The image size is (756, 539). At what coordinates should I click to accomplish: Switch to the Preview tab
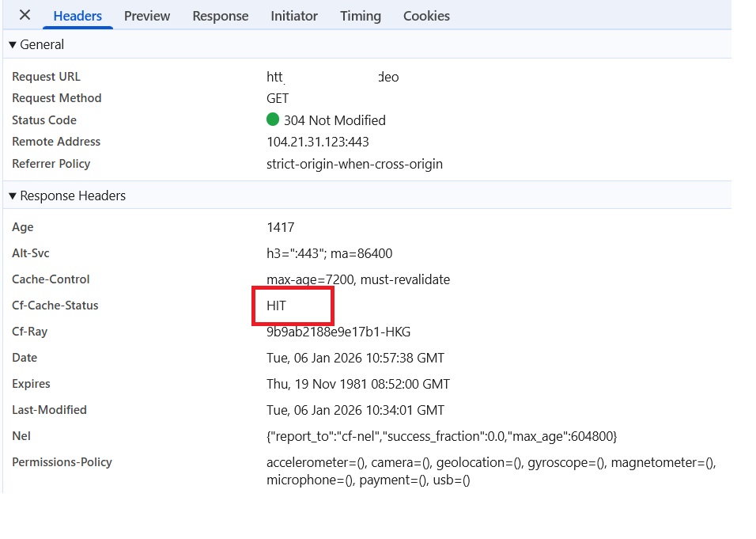(x=146, y=16)
